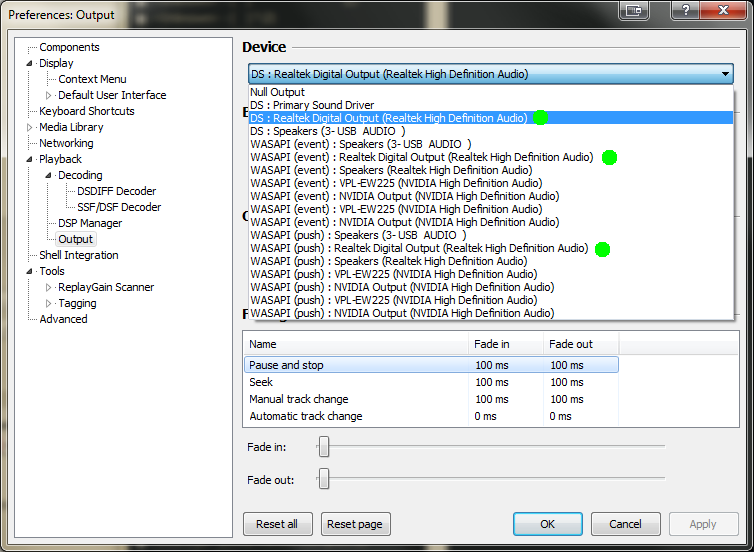
Task: Choose WASAPI (push) : Speakers (3- USB AUDIO)
Action: (x=491, y=235)
